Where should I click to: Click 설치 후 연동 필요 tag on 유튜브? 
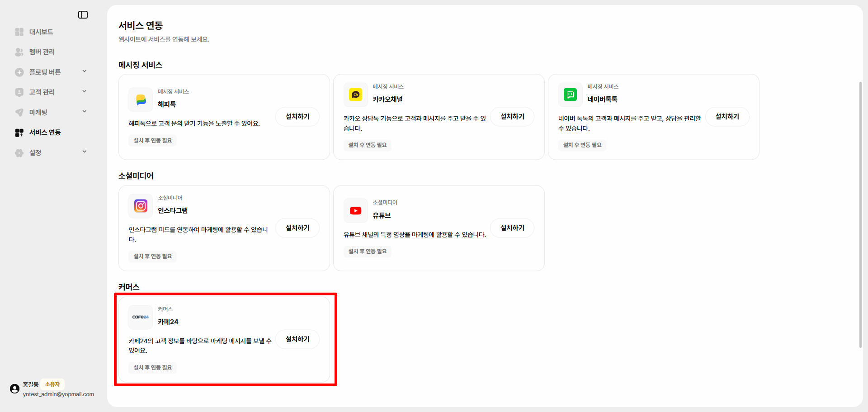(368, 251)
